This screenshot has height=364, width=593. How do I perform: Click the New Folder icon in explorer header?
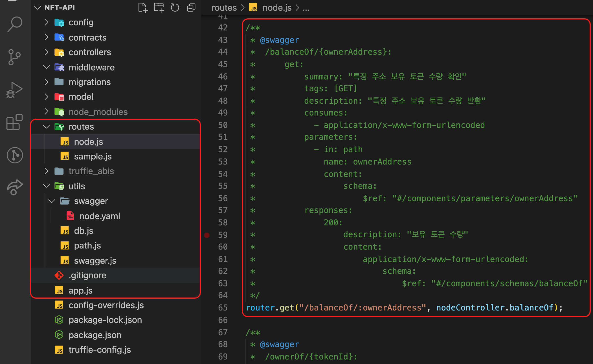point(159,8)
